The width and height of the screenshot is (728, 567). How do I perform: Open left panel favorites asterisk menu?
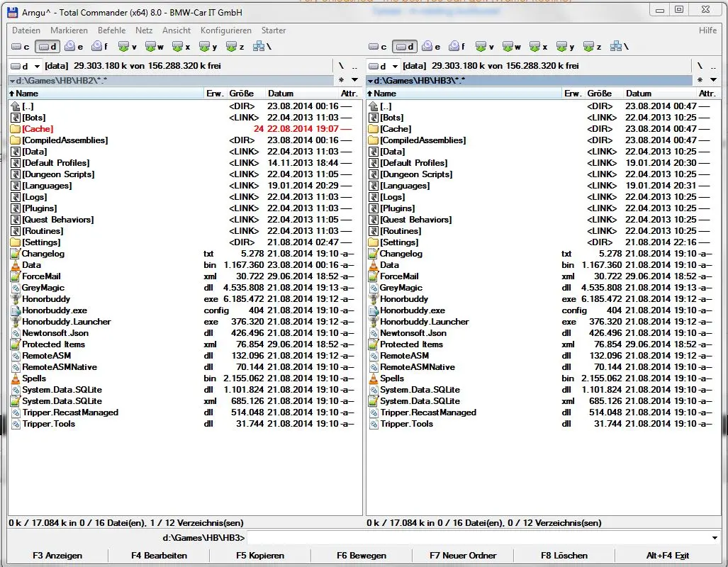[341, 80]
